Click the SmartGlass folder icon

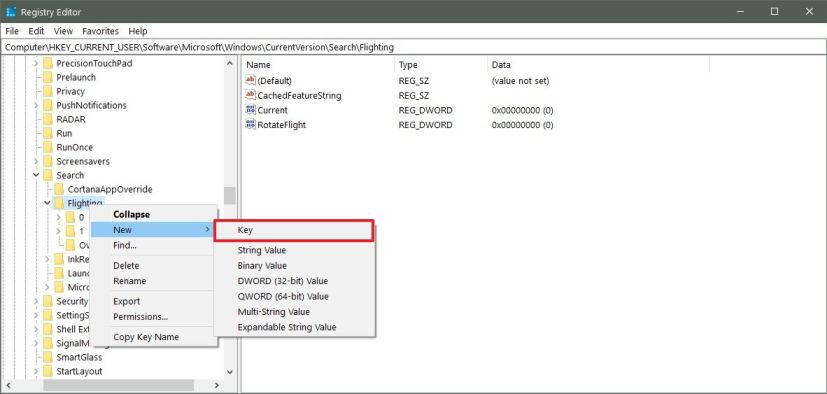tap(48, 357)
